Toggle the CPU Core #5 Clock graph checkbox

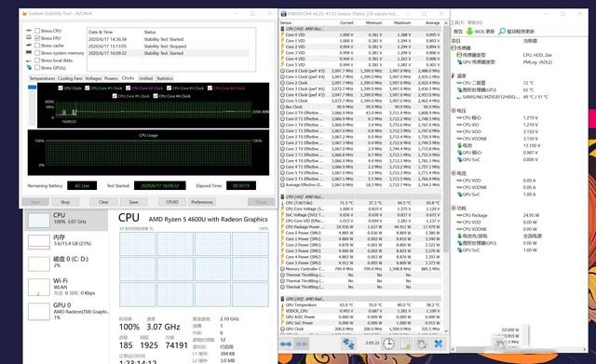[x=115, y=96]
